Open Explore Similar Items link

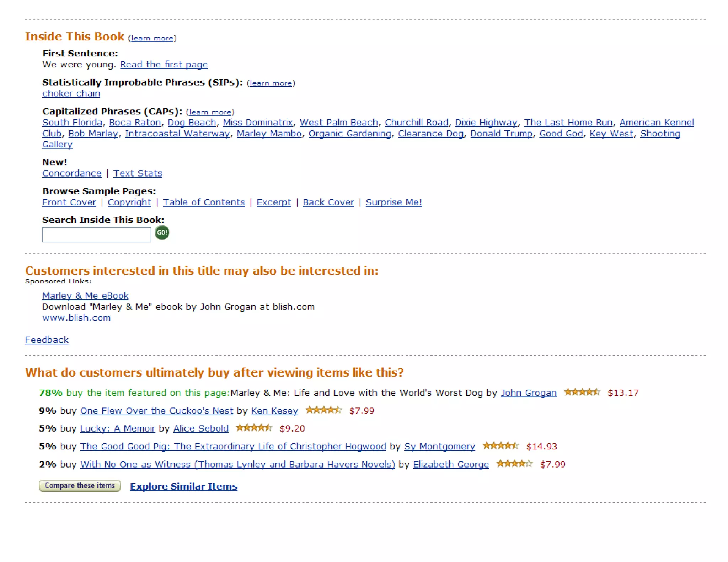183,486
